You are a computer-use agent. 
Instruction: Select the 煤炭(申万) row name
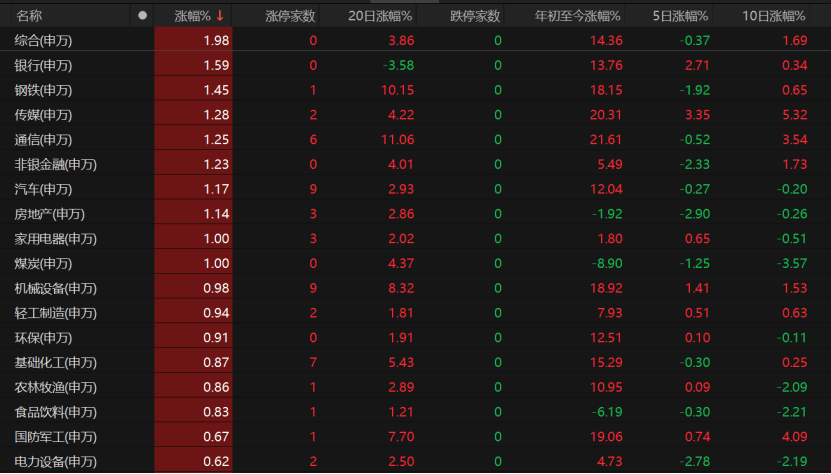tap(43, 264)
